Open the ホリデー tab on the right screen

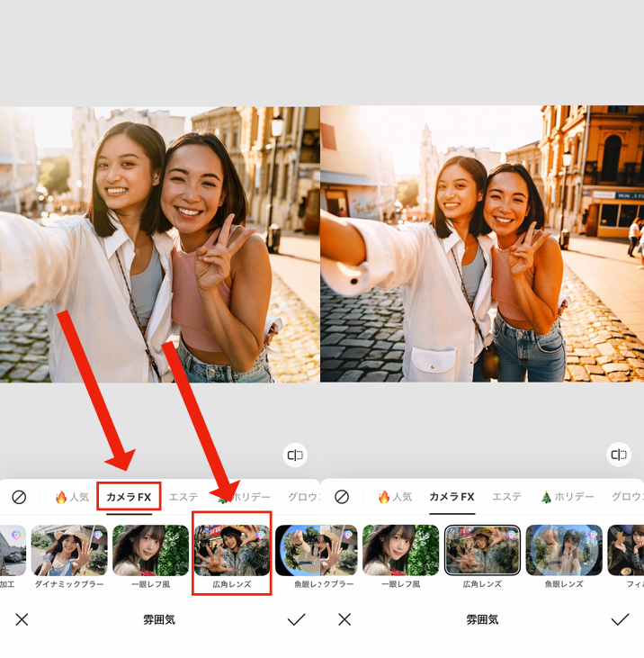[x=568, y=497]
